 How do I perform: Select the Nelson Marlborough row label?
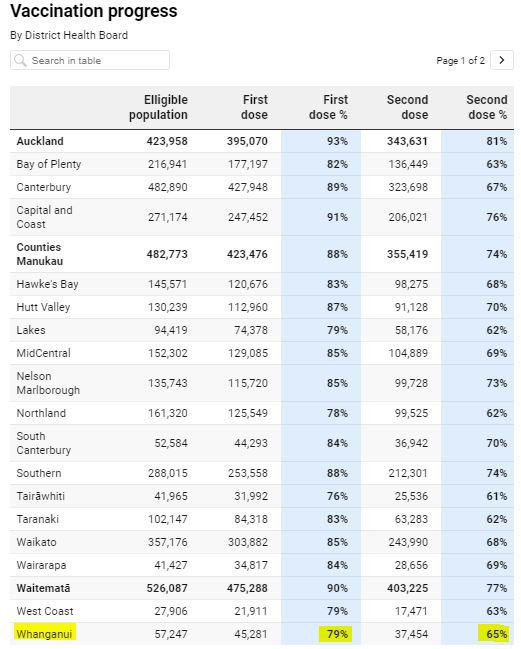pos(48,383)
